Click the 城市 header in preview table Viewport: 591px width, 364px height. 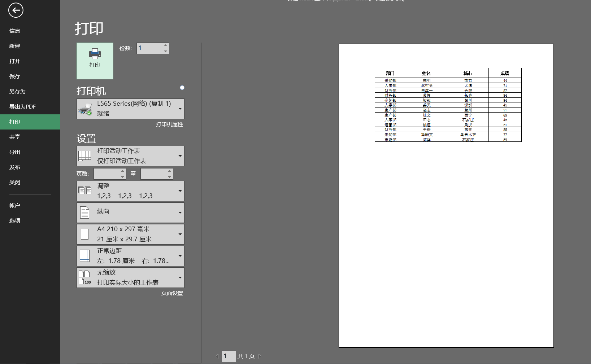tap(468, 73)
